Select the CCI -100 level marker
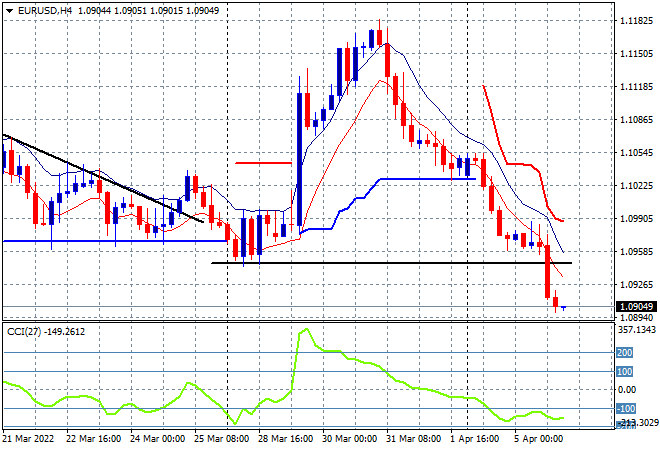The image size is (660, 450). (x=626, y=408)
